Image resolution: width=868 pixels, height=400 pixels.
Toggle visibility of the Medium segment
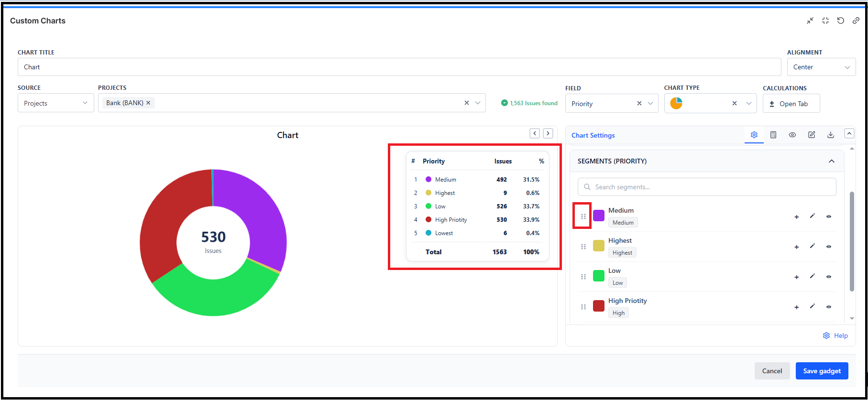coord(829,216)
